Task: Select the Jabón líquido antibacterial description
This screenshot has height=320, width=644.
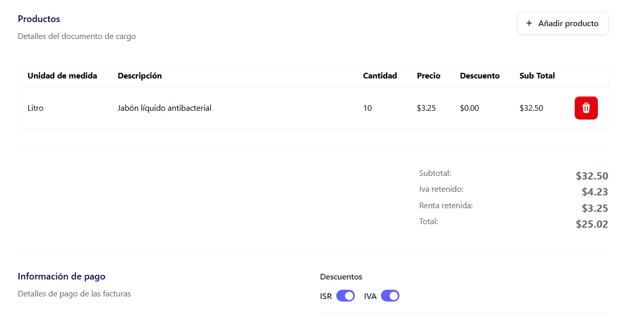Action: 164,108
